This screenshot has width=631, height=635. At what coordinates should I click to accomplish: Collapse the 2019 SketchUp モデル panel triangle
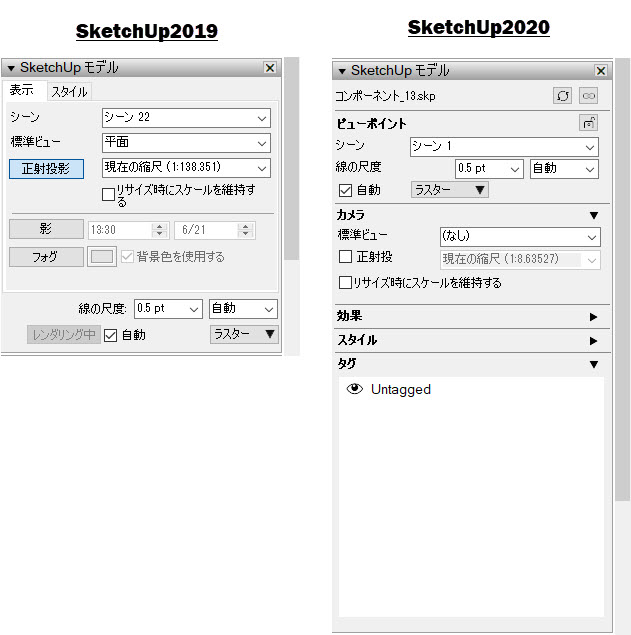(x=11, y=68)
